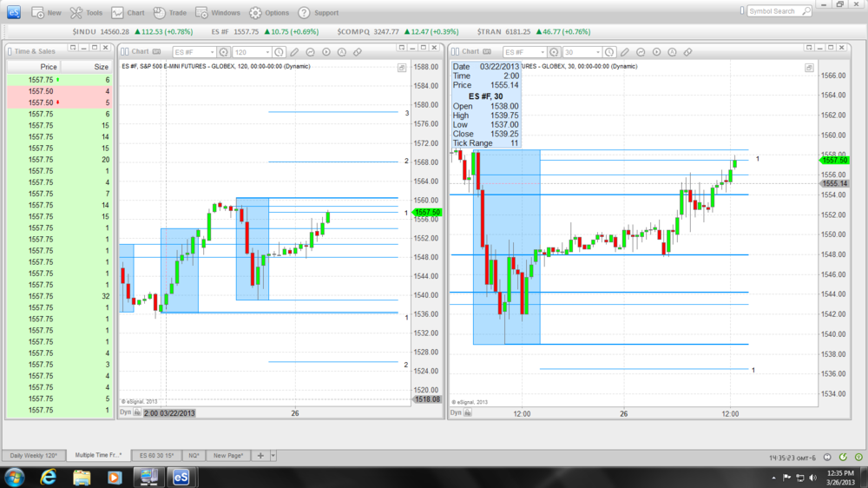Screen dimensions: 868x488
Task: Click the clock status icon near 14:35:23
Action: coord(827,457)
